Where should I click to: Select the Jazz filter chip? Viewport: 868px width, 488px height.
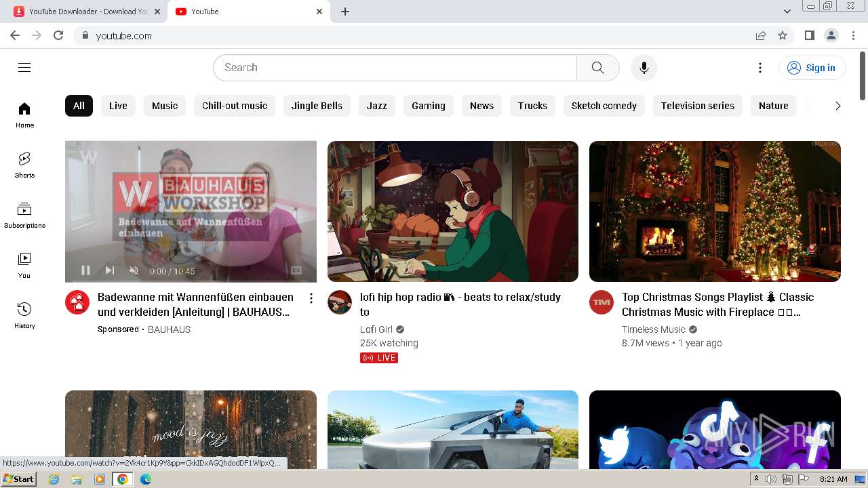click(x=377, y=106)
